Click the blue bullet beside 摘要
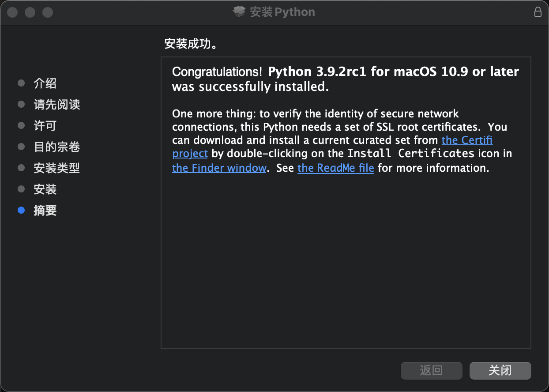The image size is (549, 392). click(x=21, y=211)
